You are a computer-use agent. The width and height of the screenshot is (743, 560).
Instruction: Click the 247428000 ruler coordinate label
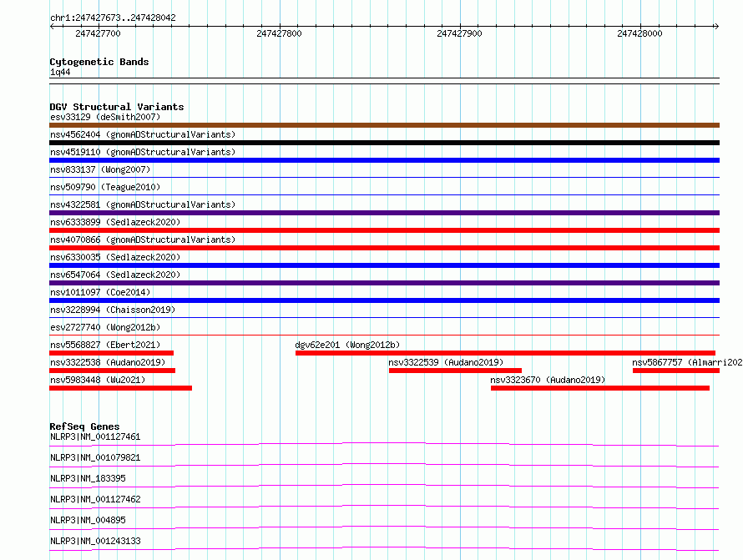639,34
